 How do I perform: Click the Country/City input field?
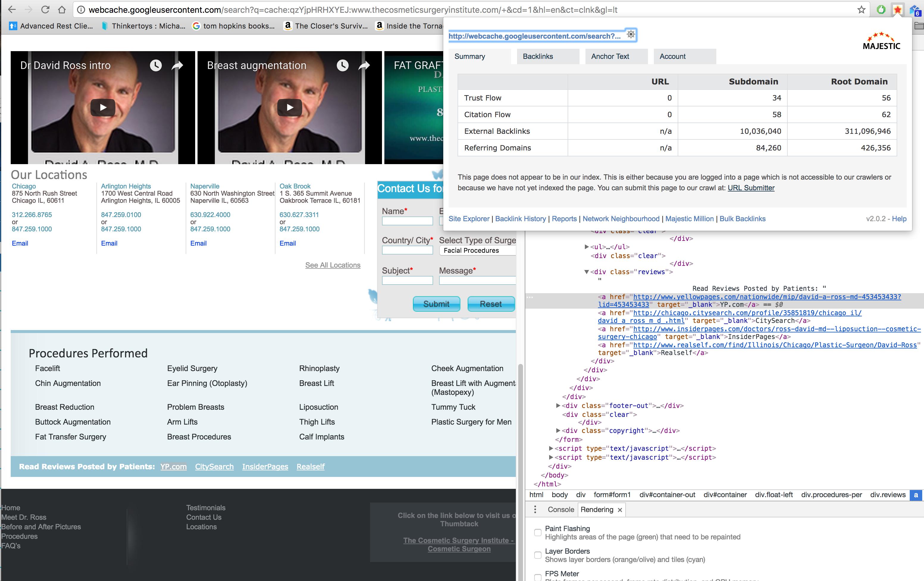click(407, 250)
